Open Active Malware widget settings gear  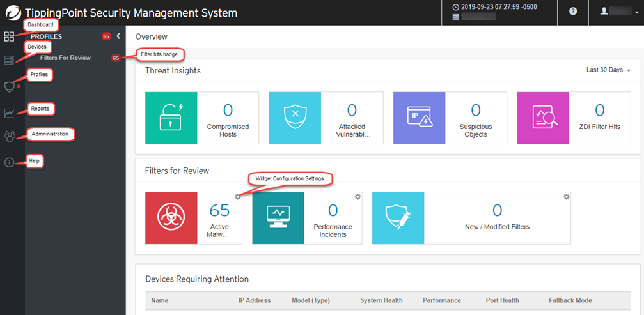point(238,197)
